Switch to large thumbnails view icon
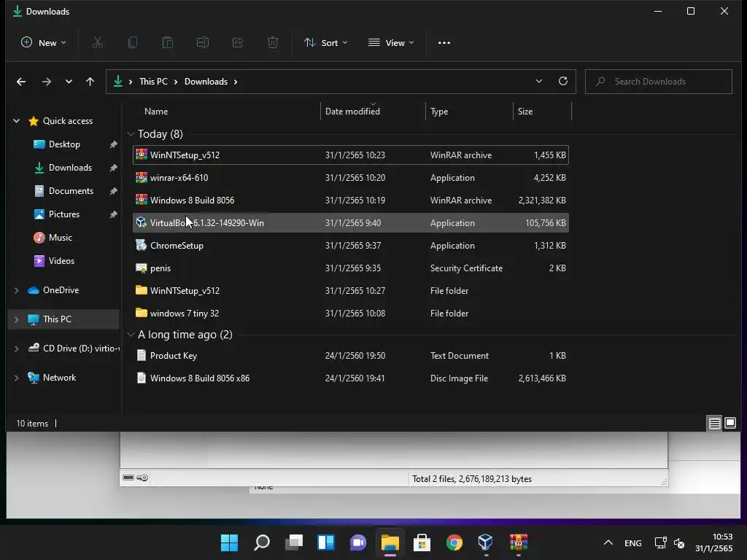The width and height of the screenshot is (747, 560). (x=729, y=424)
